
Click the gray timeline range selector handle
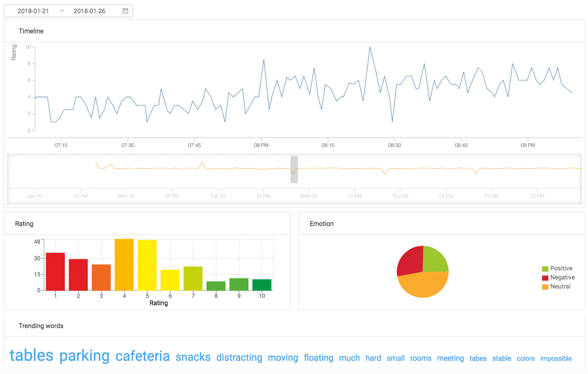[294, 170]
